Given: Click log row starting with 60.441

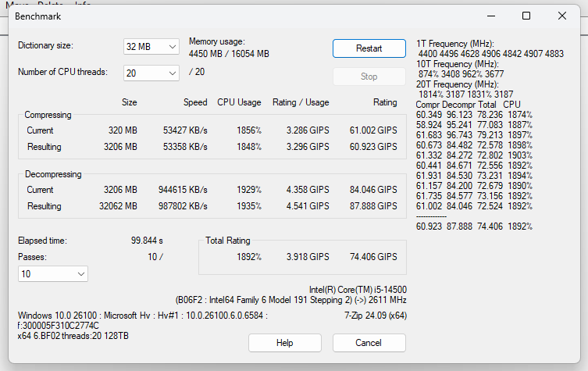Looking at the screenshot, I should click(x=474, y=165).
